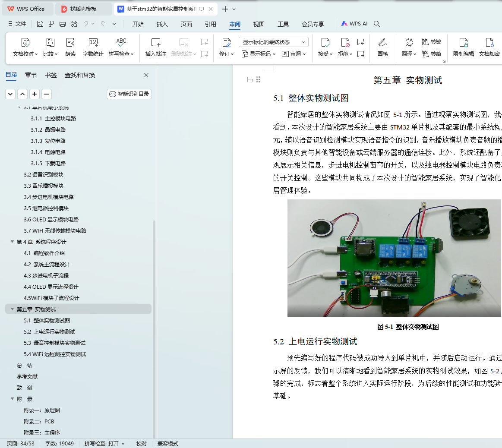Open the 页面 ribbon tab
Screen dimensions: 502x448
coord(186,24)
